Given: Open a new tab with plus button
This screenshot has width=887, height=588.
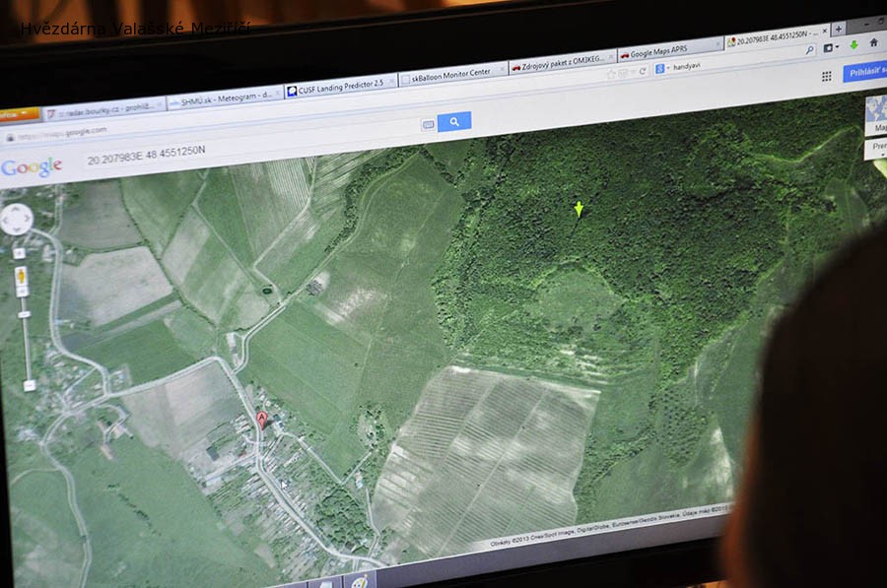Looking at the screenshot, I should click(x=839, y=29).
